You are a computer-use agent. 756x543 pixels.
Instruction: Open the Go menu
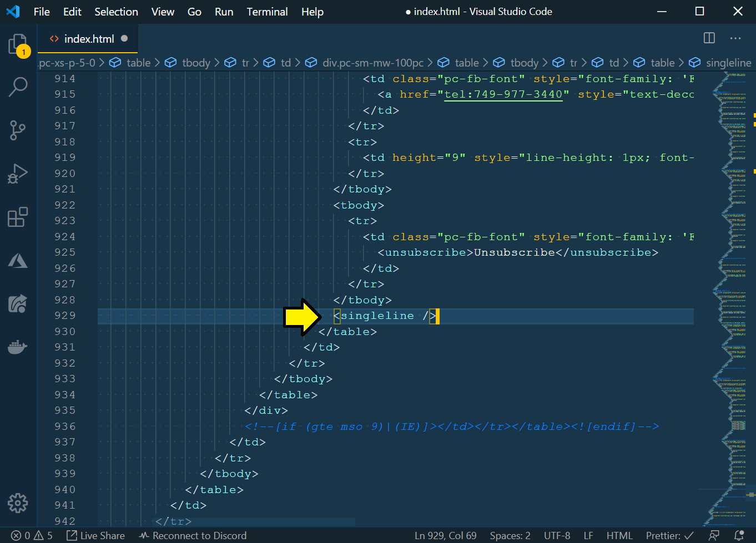194,12
